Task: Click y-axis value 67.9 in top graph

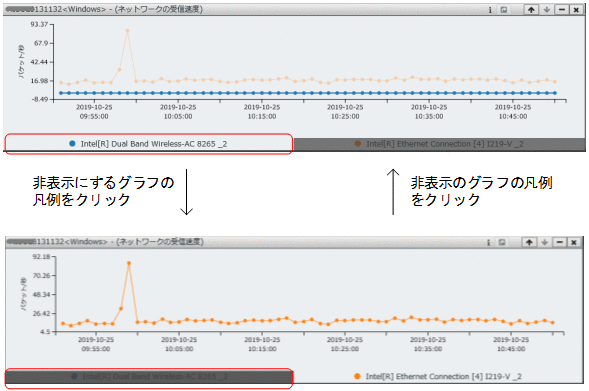Action: 41,43
